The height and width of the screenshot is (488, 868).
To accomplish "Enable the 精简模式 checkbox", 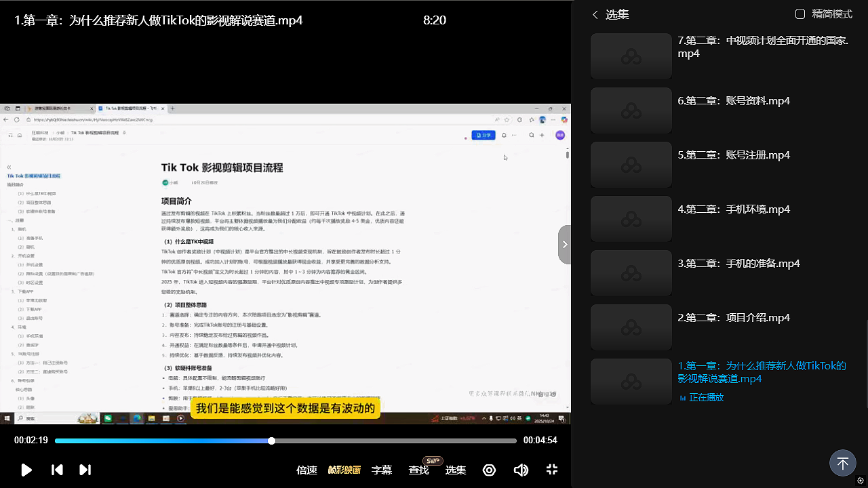I will tap(800, 14).
